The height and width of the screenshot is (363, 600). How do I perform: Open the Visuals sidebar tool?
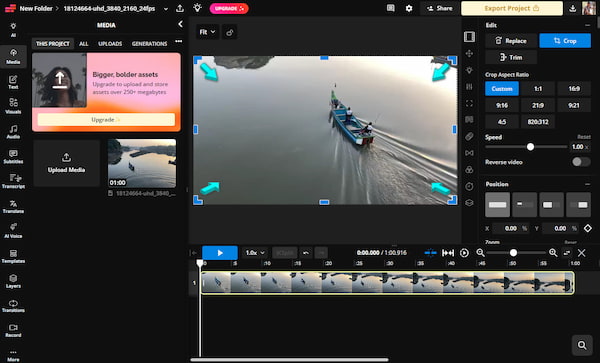13,106
